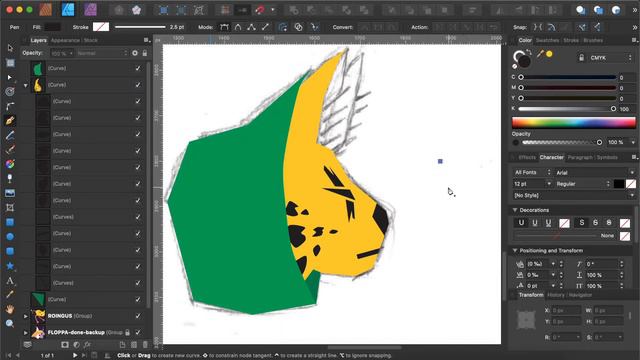
Task: Select the Fill gradient tool
Action: (10, 164)
